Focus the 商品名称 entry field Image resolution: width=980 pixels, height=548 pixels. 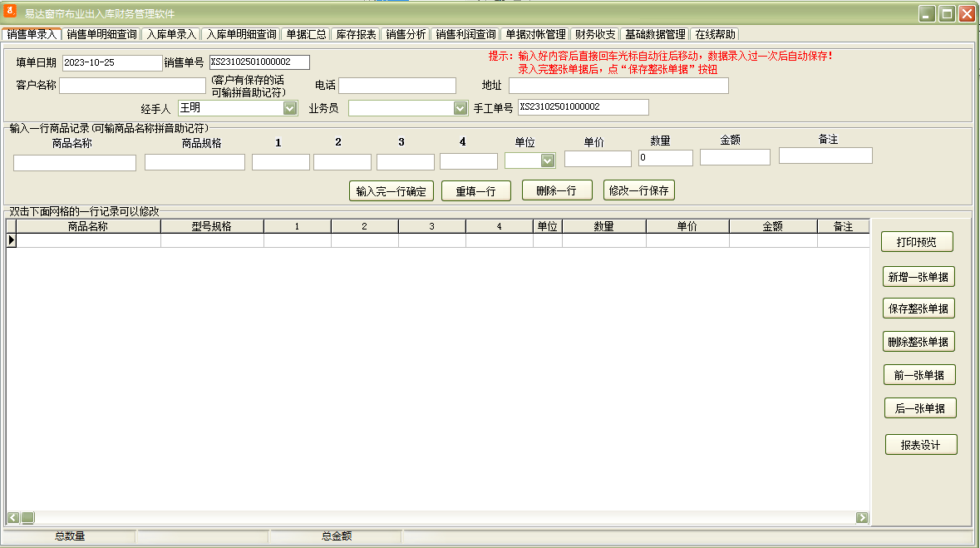[74, 163]
